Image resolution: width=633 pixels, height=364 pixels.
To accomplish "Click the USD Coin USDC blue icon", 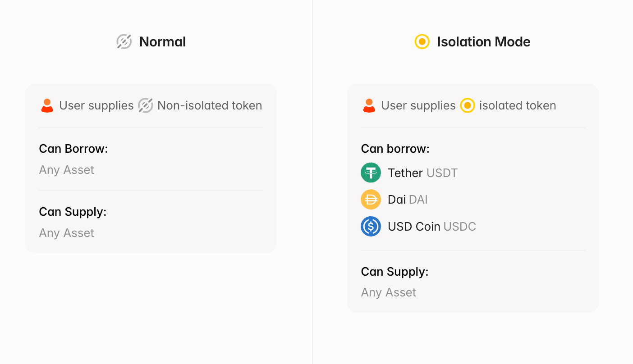I will click(371, 226).
